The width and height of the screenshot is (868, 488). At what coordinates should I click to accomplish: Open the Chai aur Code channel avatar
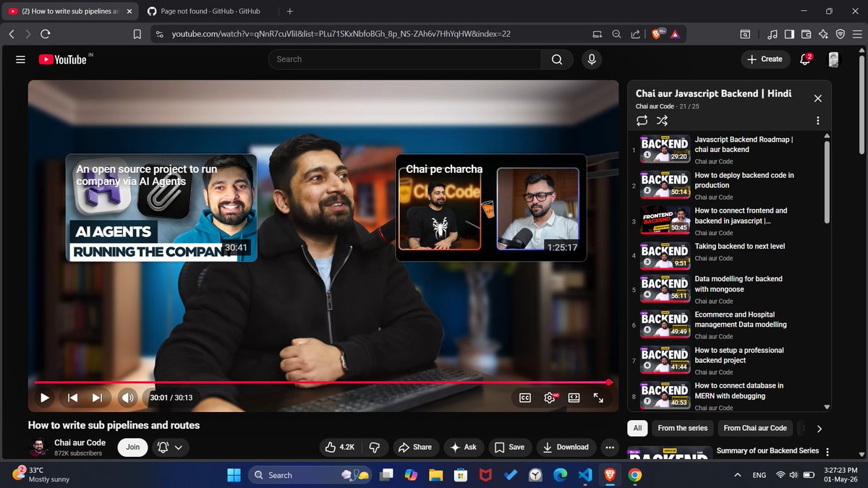(39, 448)
